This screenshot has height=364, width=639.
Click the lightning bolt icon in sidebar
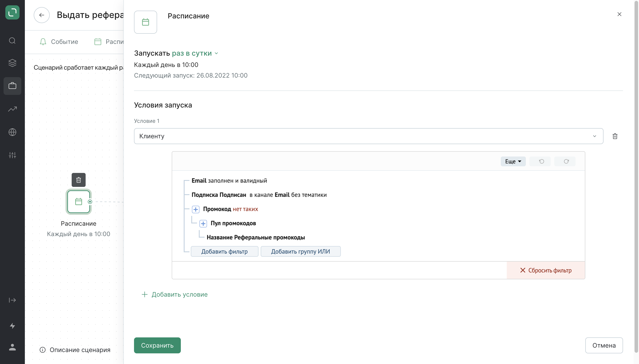click(12, 326)
